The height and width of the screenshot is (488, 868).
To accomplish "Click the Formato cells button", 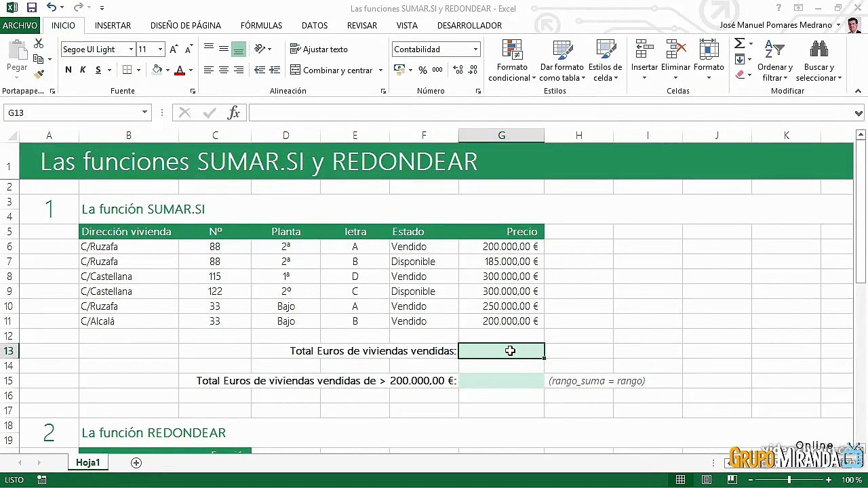I will pos(709,60).
